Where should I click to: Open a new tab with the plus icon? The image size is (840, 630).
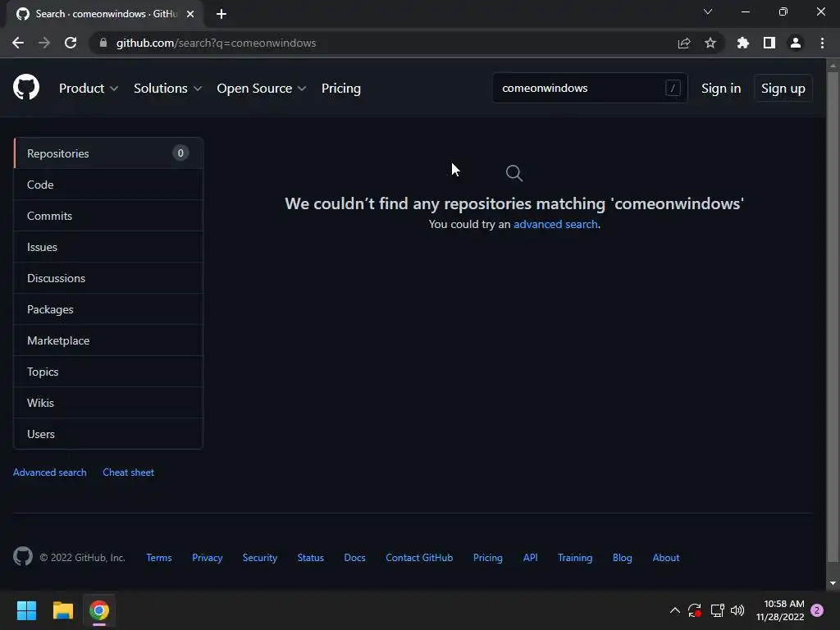pos(221,14)
